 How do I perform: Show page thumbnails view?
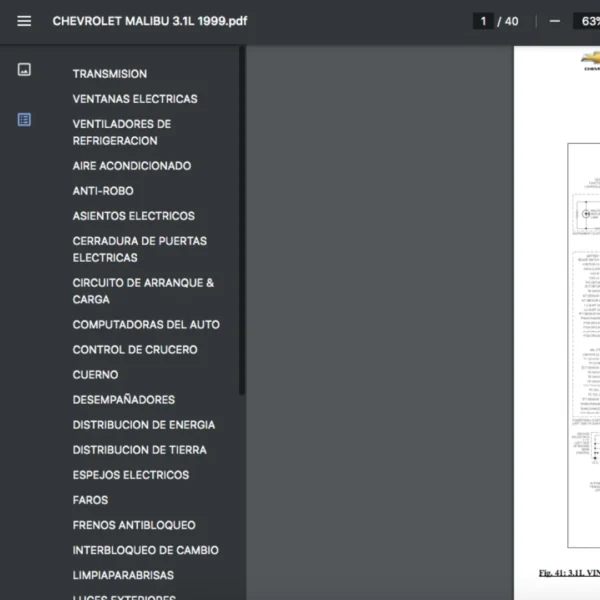coord(24,70)
